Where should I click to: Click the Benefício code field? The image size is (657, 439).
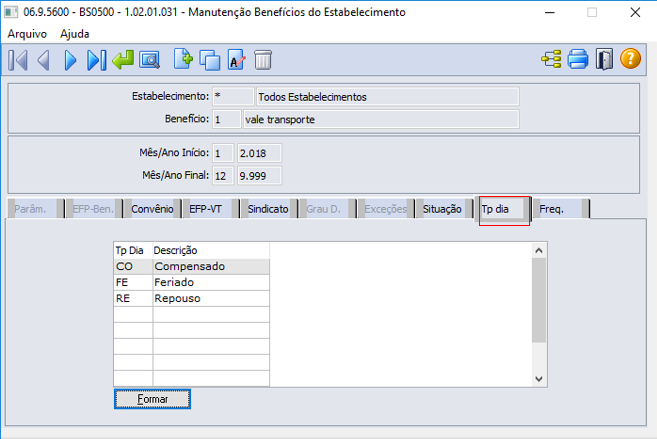pyautogui.click(x=227, y=119)
